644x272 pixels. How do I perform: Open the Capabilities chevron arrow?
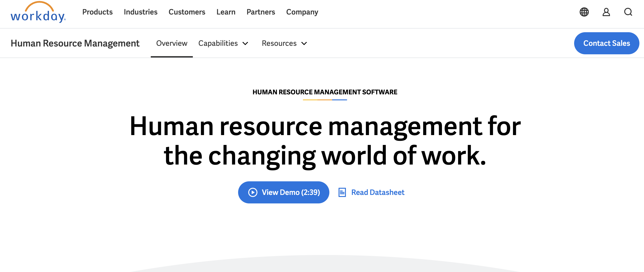click(245, 43)
